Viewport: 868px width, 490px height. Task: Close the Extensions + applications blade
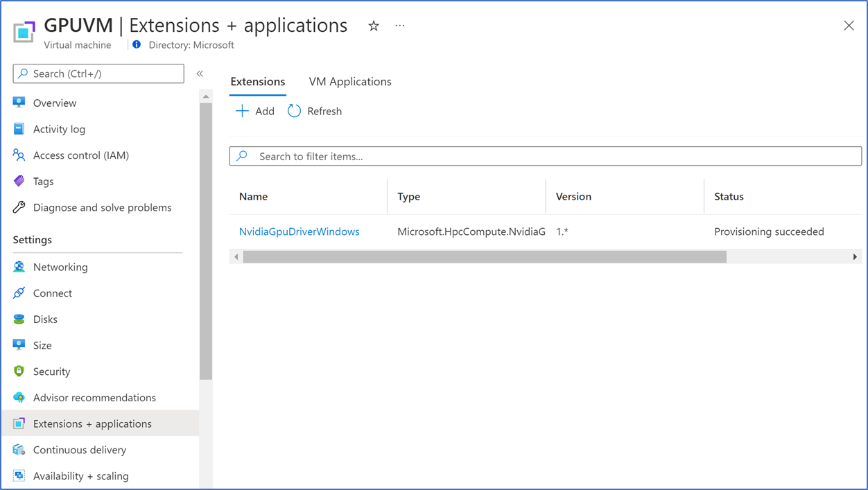click(x=849, y=26)
